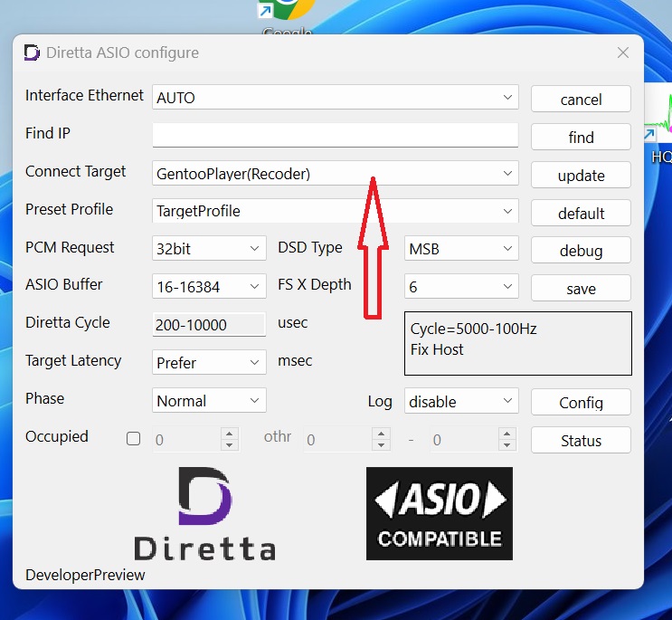
Task: Close the Diretta ASIO configure window
Action: (623, 52)
